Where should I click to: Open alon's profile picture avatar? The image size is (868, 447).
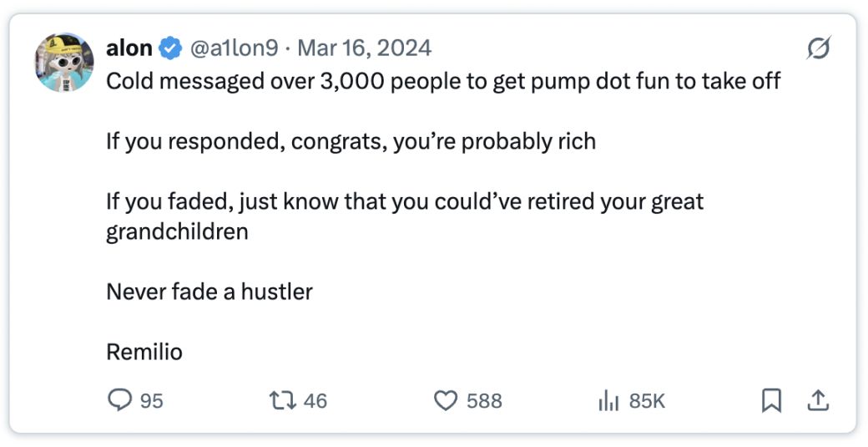[63, 63]
